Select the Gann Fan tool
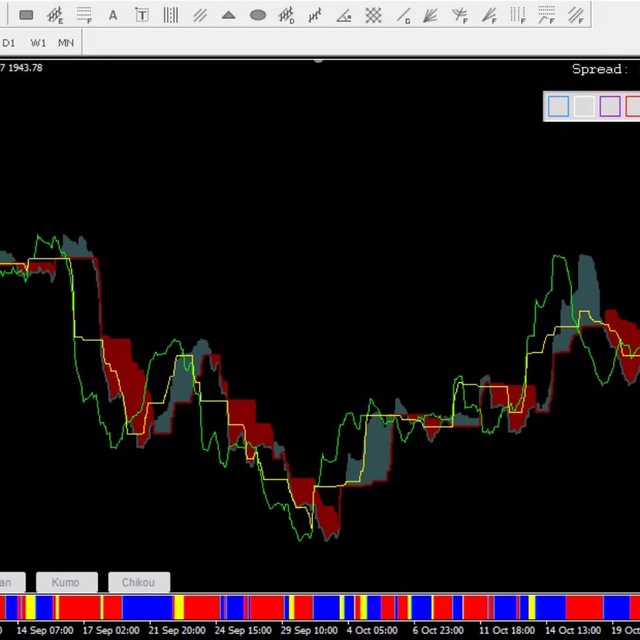Viewport: 640px width, 640px height. tap(431, 16)
